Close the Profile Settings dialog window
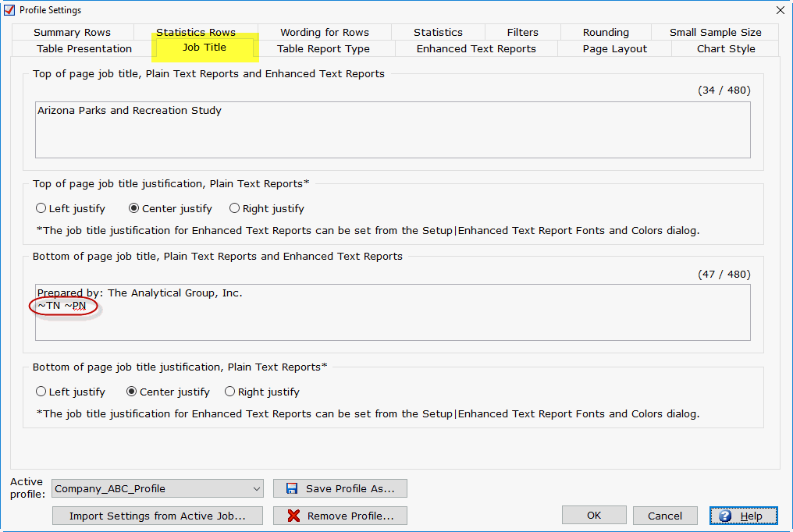The image size is (793, 532). pos(780,10)
